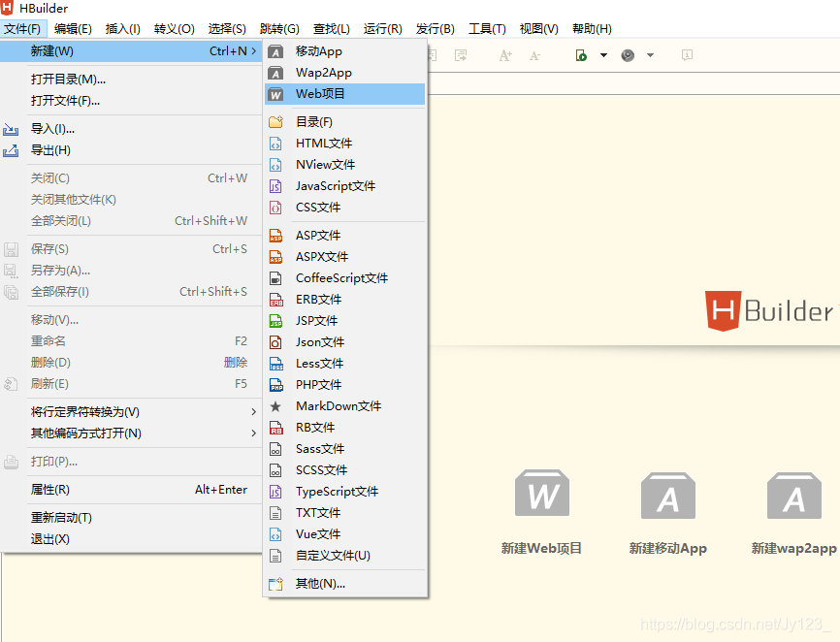
Task: Select 自定义文件(U) in new submenu
Action: [x=345, y=556]
